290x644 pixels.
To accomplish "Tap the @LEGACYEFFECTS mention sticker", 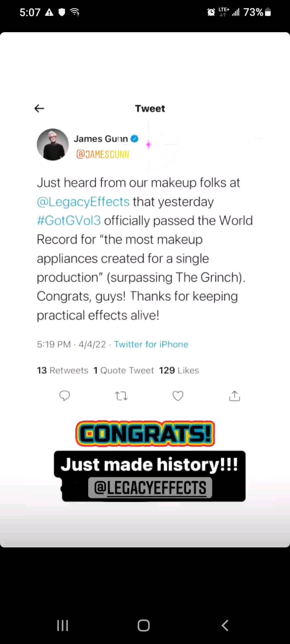I will [150, 488].
